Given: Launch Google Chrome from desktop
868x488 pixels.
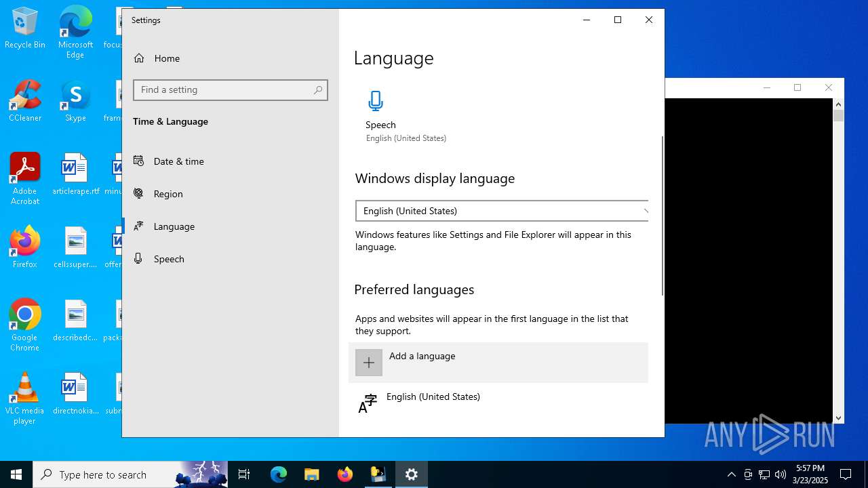Looking at the screenshot, I should [25, 320].
